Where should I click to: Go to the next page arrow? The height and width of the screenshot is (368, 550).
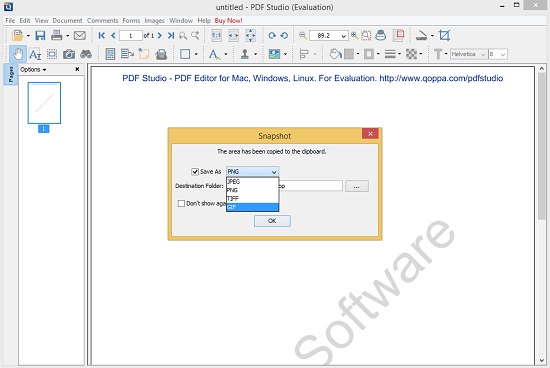click(x=160, y=35)
